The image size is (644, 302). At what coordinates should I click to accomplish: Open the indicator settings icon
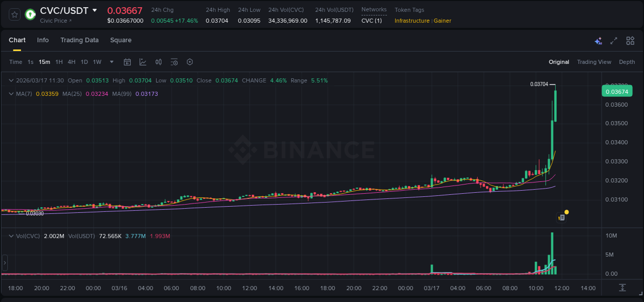[174, 62]
